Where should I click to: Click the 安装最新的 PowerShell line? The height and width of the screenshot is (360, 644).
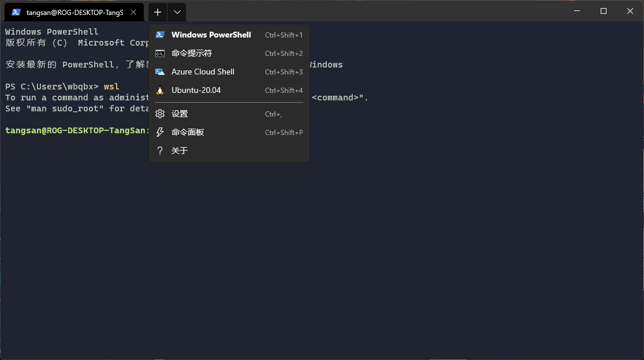tap(77, 65)
